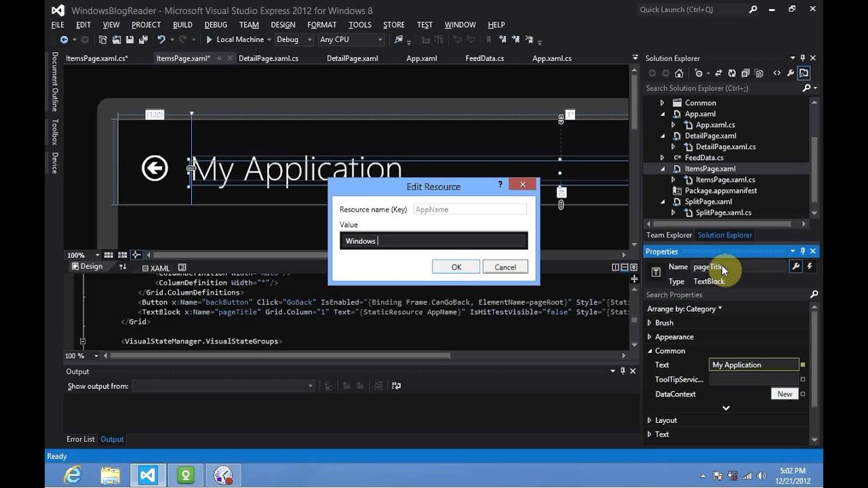Image resolution: width=868 pixels, height=488 pixels.
Task: Toggle Preview Selected Items in Solution Explorer
Action: tap(804, 73)
